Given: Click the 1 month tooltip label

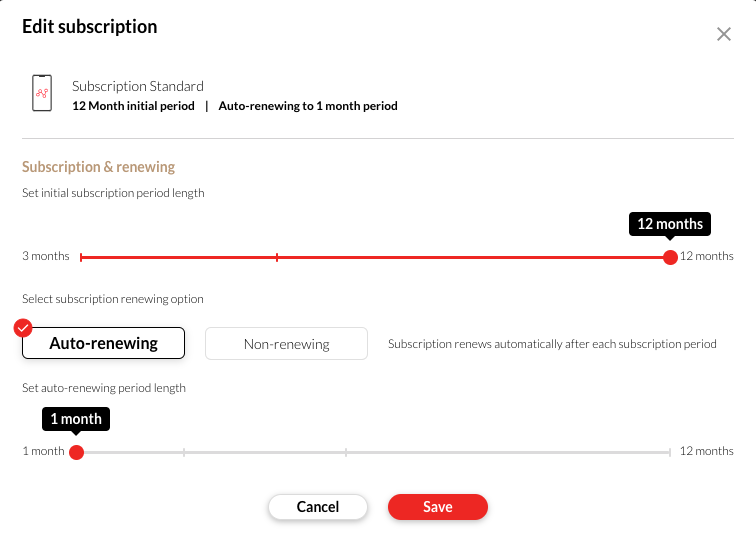Looking at the screenshot, I should tap(76, 419).
